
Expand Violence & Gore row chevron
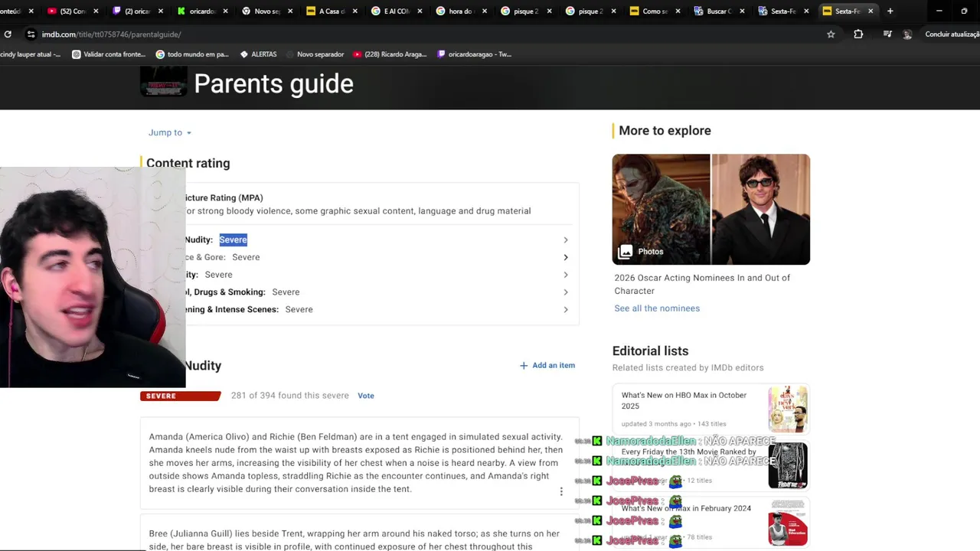point(566,257)
